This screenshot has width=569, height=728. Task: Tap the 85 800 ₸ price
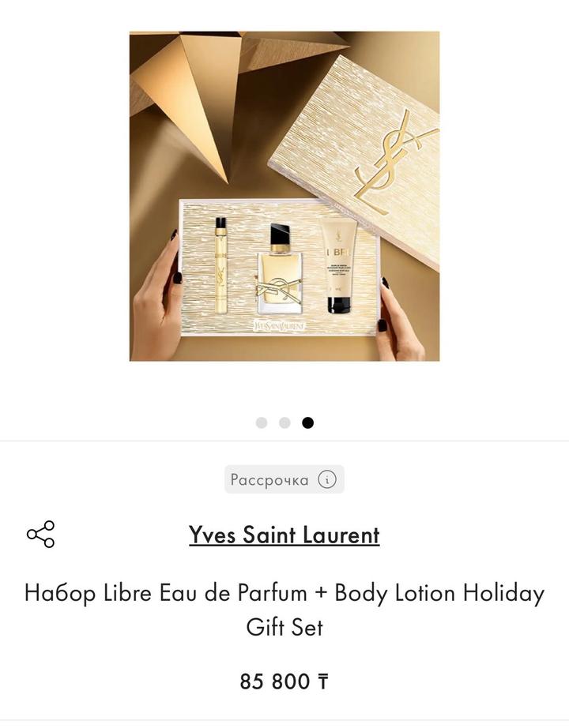(x=284, y=681)
